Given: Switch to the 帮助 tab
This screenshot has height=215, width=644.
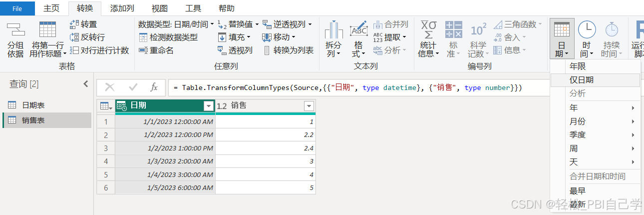Looking at the screenshot, I should pyautogui.click(x=227, y=8).
